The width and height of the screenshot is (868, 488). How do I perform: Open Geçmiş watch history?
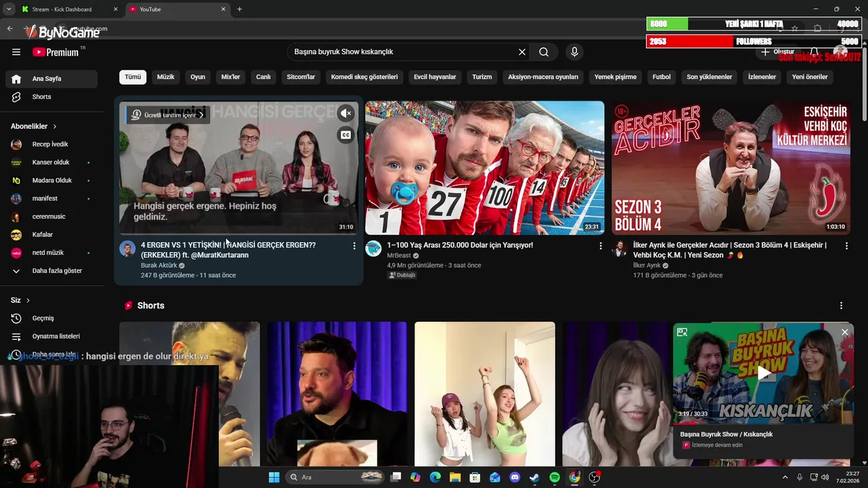point(52,319)
